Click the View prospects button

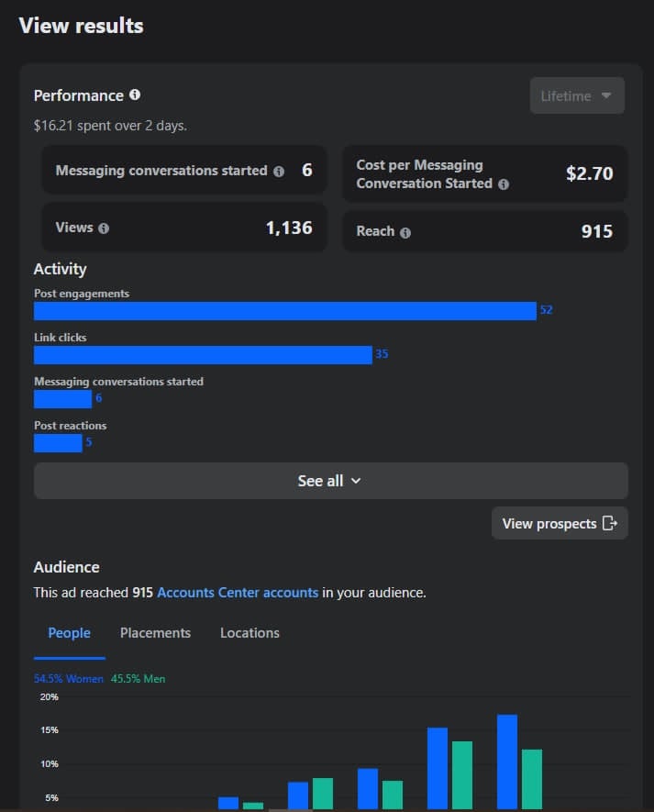560,524
